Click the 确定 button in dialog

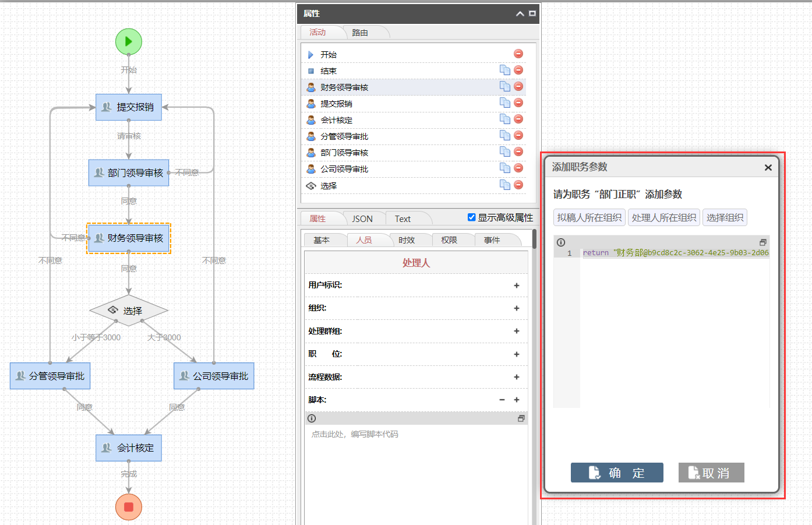click(x=617, y=473)
